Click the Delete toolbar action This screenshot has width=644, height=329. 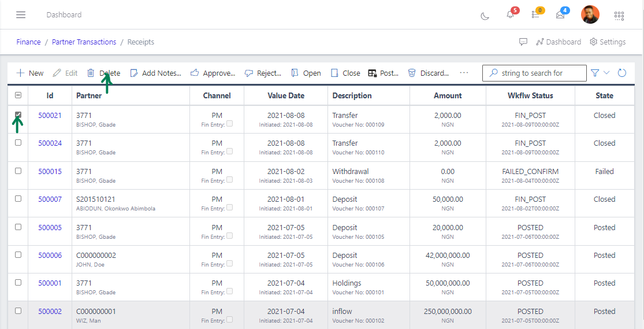pos(104,73)
